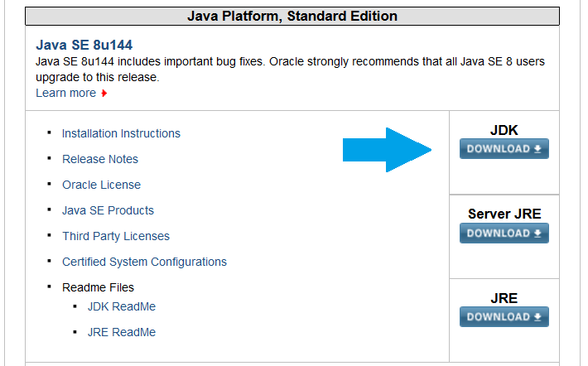
Task: Open the JRE ReadMe link
Action: [x=122, y=332]
